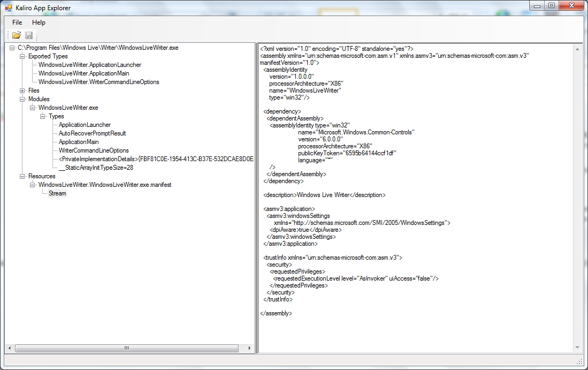Screen dimensions: 588x370
Task: Select the Stream tree item
Action: tap(57, 193)
